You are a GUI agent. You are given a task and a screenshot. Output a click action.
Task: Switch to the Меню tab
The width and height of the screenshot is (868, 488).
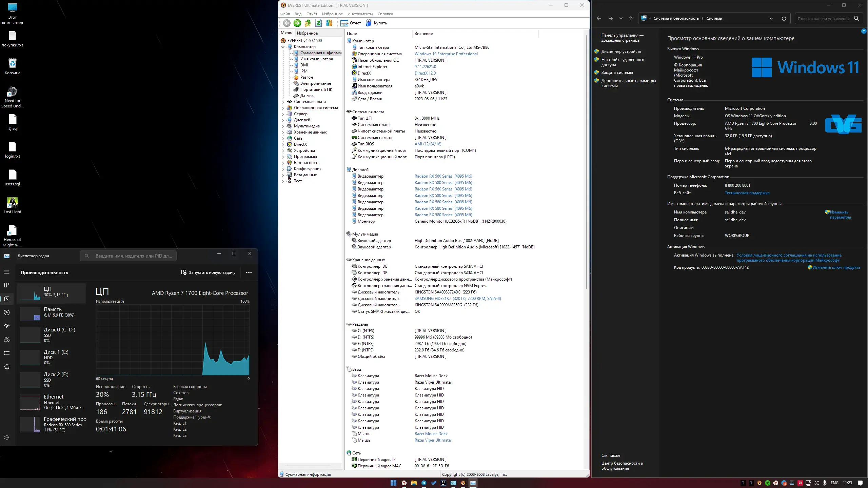pos(287,33)
